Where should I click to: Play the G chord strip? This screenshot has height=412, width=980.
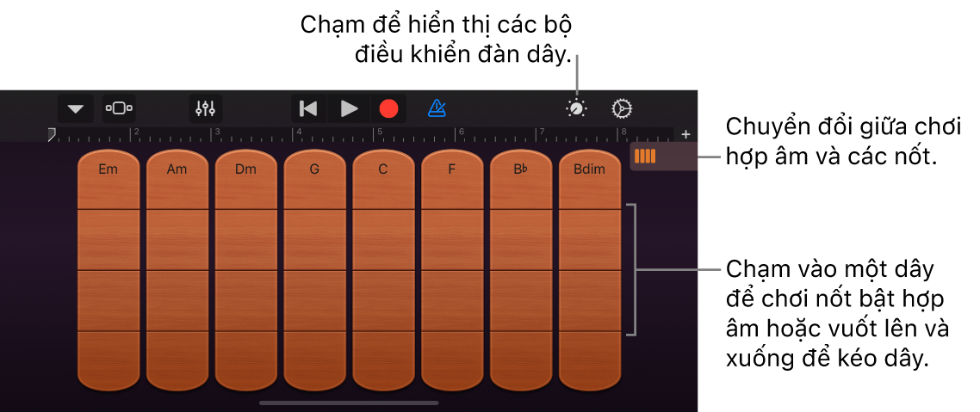coord(314,270)
